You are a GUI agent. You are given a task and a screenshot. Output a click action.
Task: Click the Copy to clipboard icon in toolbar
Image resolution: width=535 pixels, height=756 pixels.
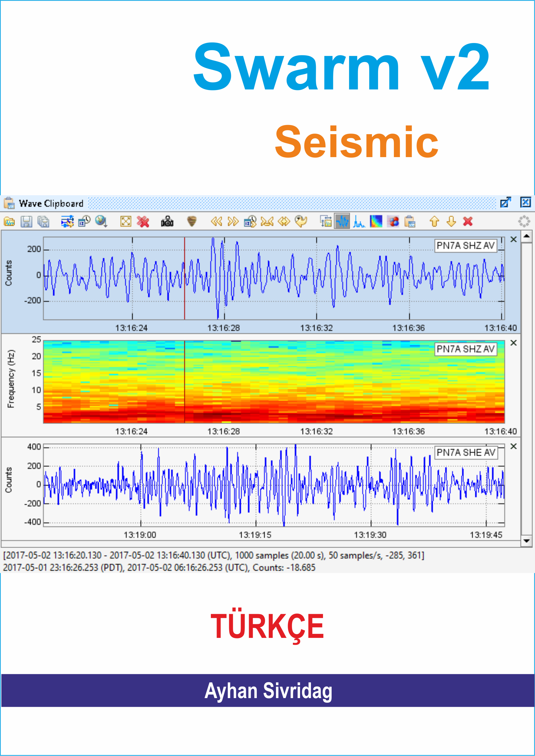click(410, 222)
